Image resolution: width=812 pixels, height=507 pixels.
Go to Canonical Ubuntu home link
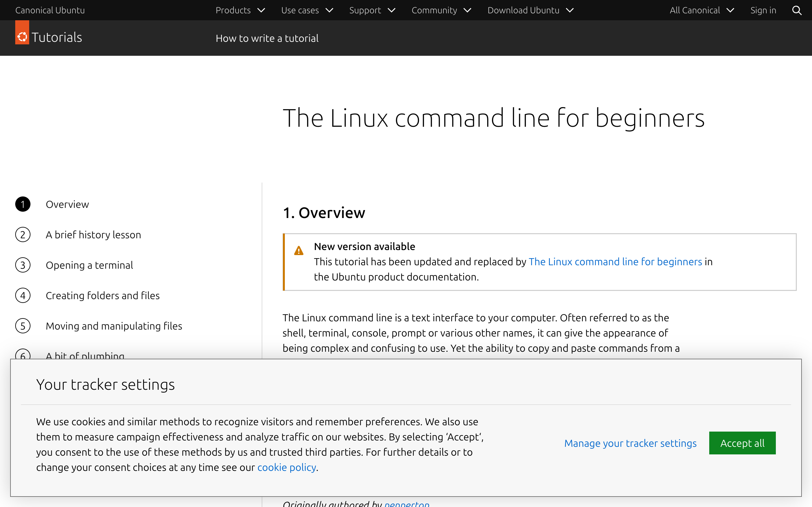click(50, 10)
